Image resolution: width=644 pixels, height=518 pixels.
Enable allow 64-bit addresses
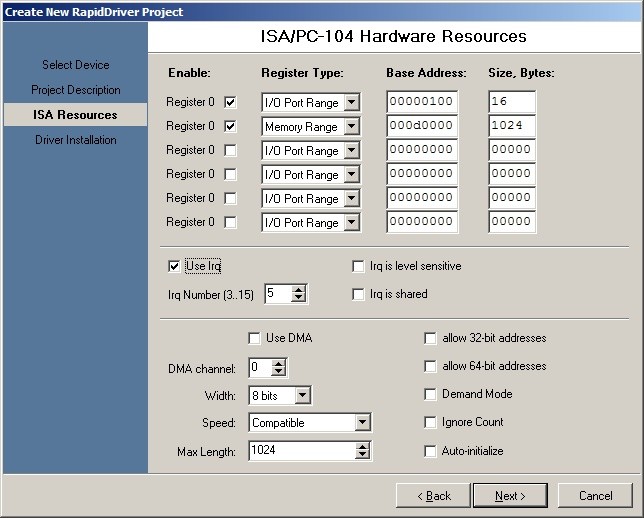(430, 366)
